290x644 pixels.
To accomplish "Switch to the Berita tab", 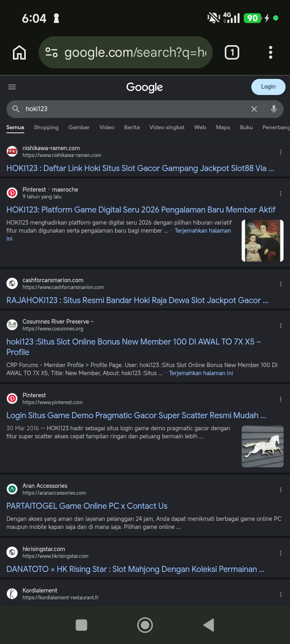I will point(132,127).
